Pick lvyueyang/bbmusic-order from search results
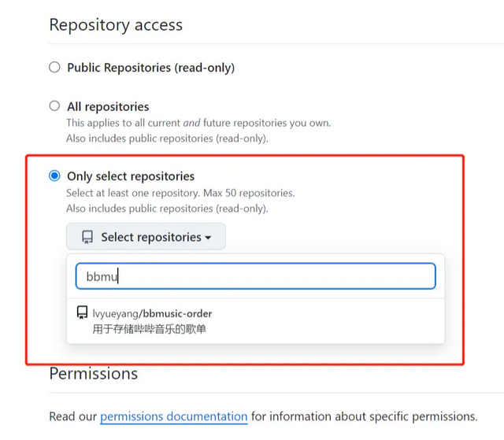The width and height of the screenshot is (504, 440). coord(153,313)
